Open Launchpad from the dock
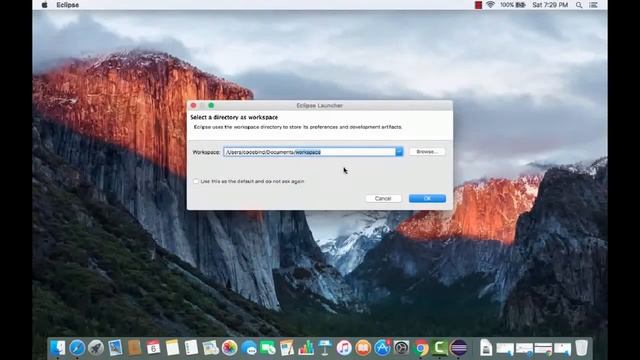 point(96,348)
